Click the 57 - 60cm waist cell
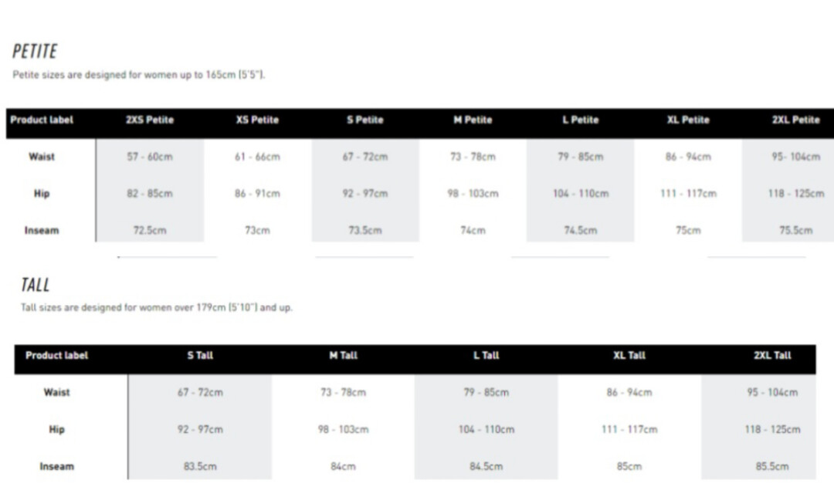 pos(150,157)
